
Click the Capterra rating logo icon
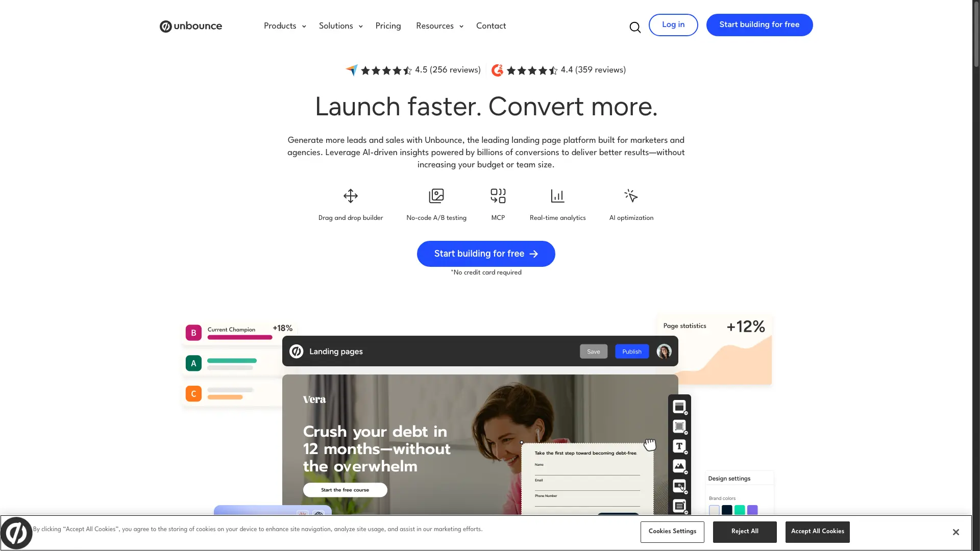(352, 70)
